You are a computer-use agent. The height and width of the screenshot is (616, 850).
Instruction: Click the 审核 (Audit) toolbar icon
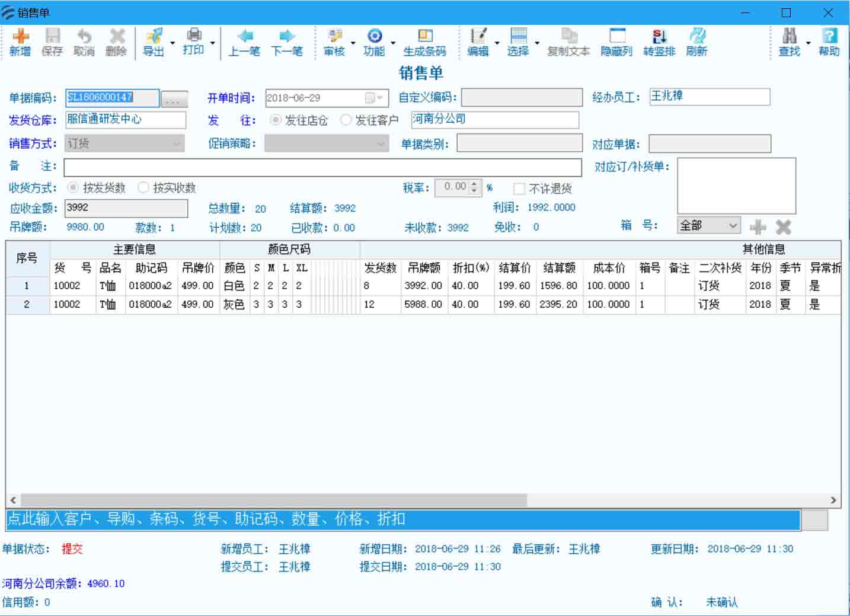334,42
